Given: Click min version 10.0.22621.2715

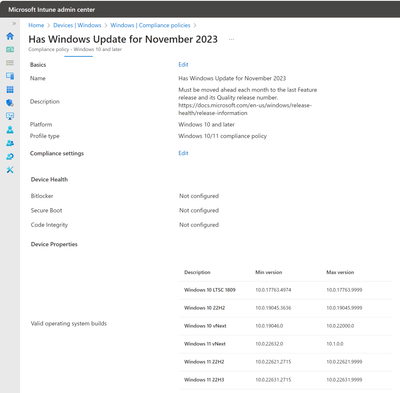Looking at the screenshot, I should coord(273,362).
